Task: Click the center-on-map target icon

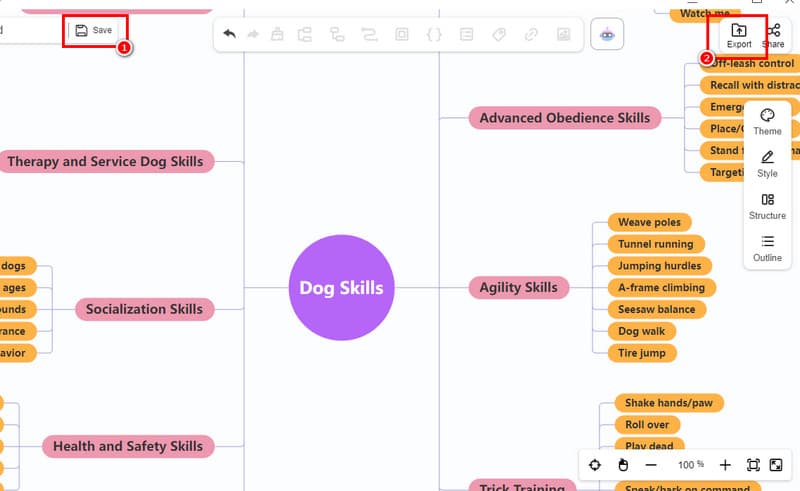Action: (595, 465)
